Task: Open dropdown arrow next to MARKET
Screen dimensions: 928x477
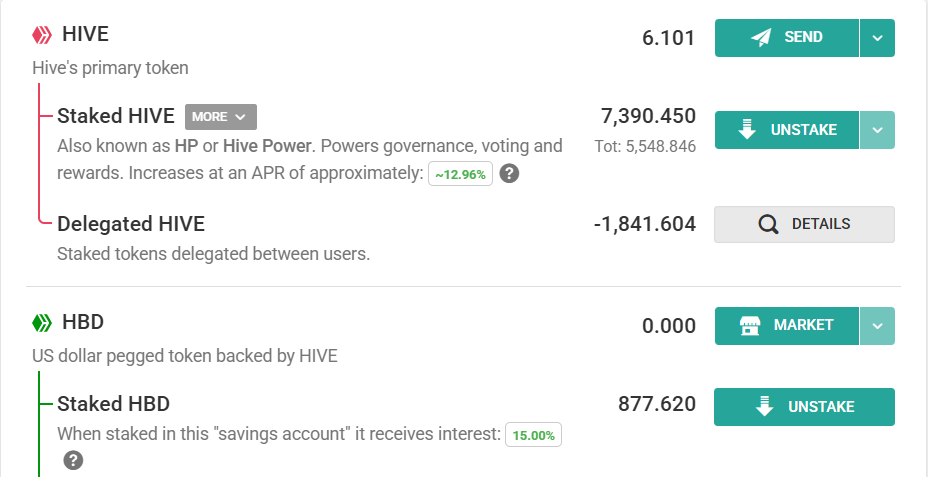Action: [877, 325]
